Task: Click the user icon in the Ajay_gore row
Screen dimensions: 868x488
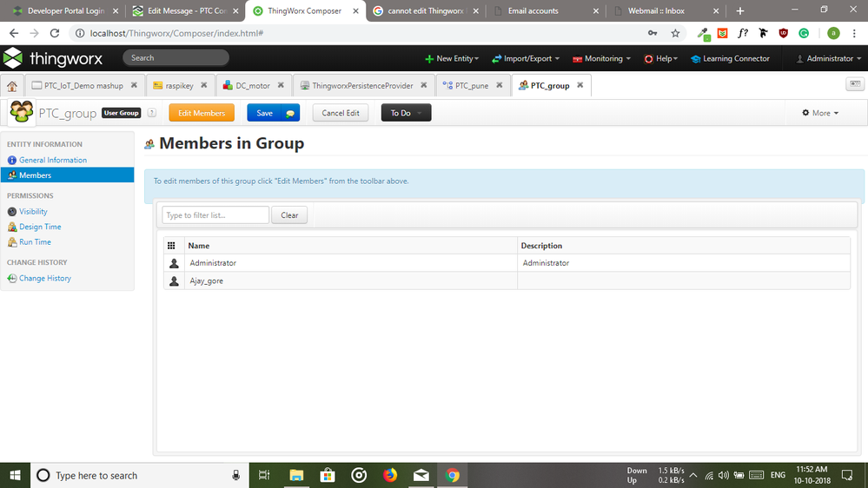Action: [x=174, y=281]
